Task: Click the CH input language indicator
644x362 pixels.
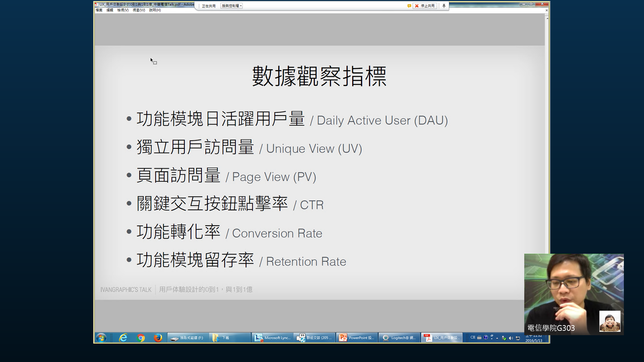Action: pyautogui.click(x=473, y=338)
